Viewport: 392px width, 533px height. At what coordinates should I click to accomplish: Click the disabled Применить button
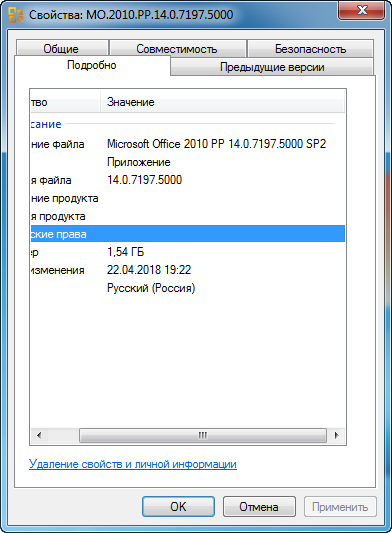340,507
